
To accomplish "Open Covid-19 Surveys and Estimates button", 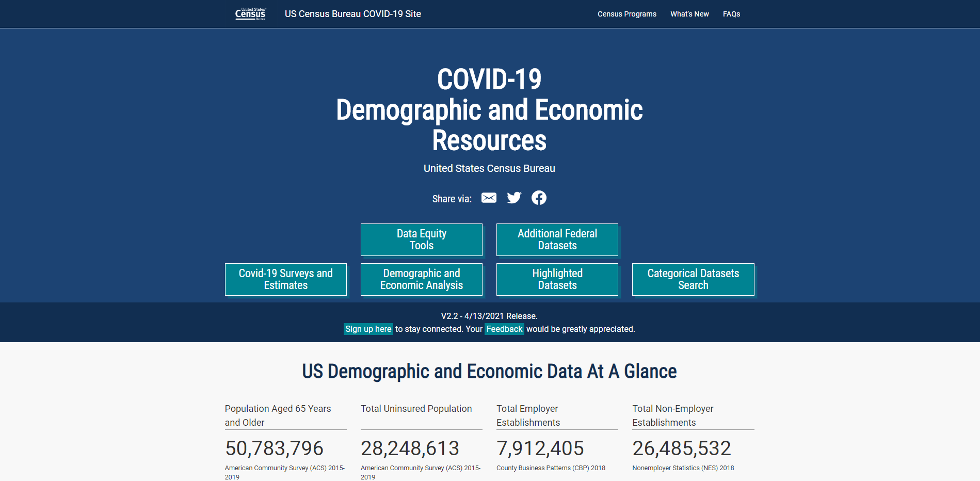I will point(286,279).
